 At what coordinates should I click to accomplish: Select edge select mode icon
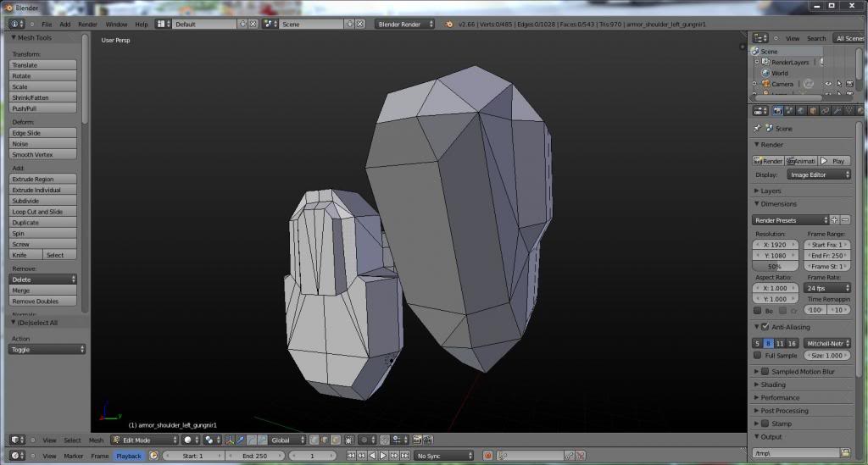pyautogui.click(x=325, y=440)
